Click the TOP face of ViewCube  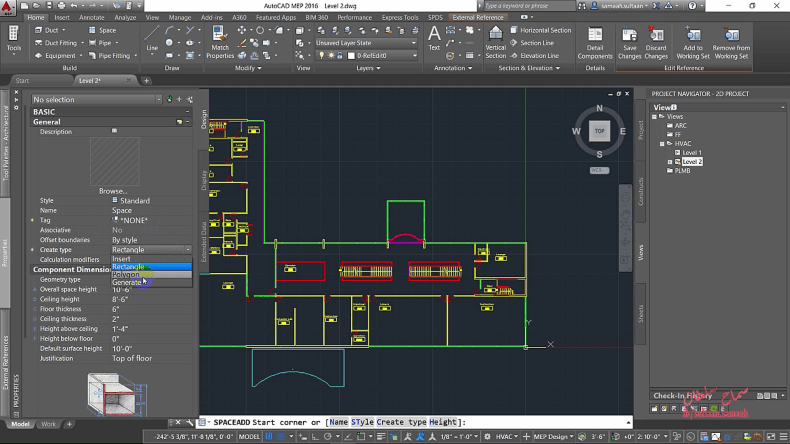coord(599,131)
